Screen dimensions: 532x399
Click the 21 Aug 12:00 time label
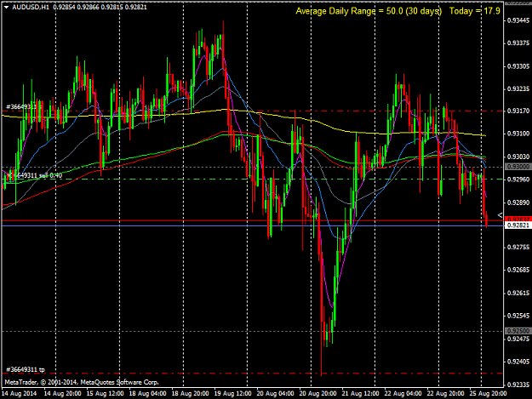point(360,394)
